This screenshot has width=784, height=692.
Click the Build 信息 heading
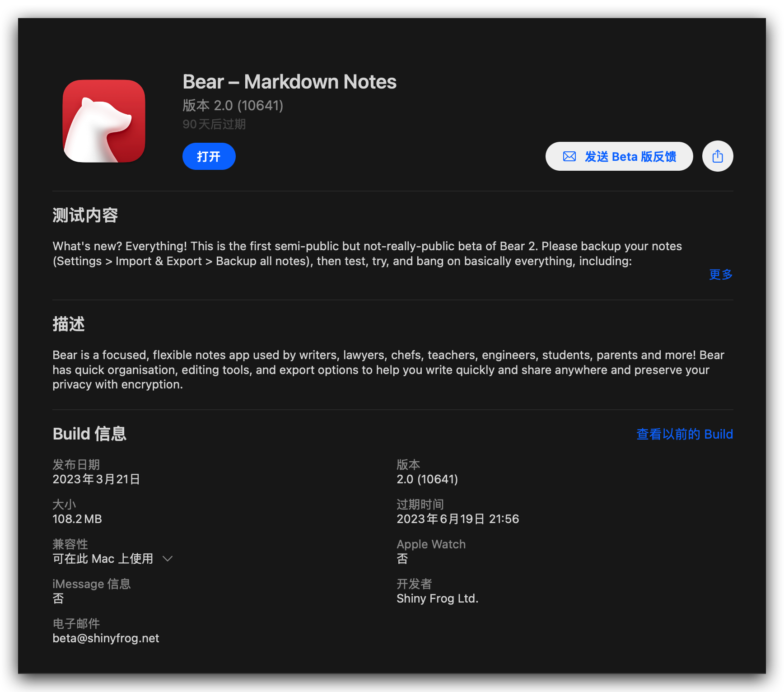[89, 434]
